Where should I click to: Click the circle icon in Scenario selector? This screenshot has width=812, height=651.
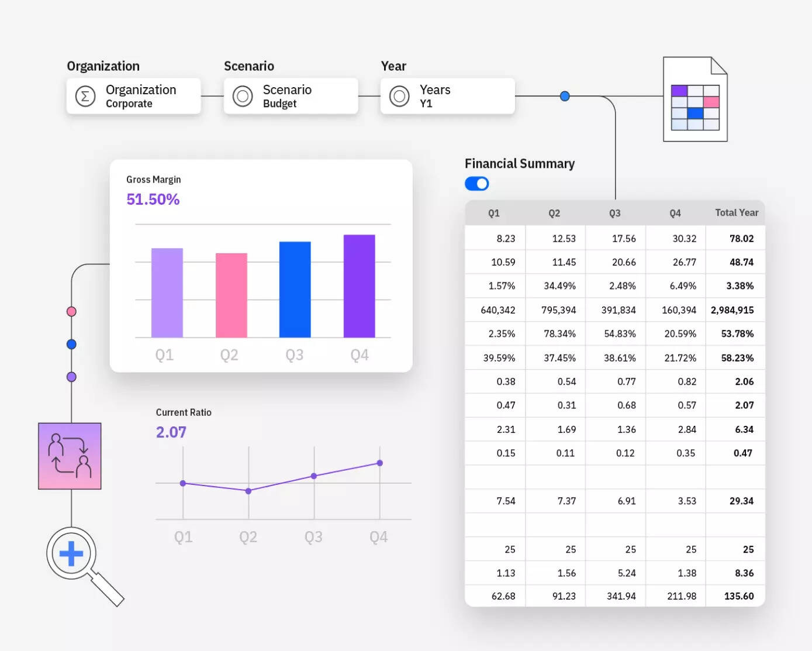tap(243, 96)
